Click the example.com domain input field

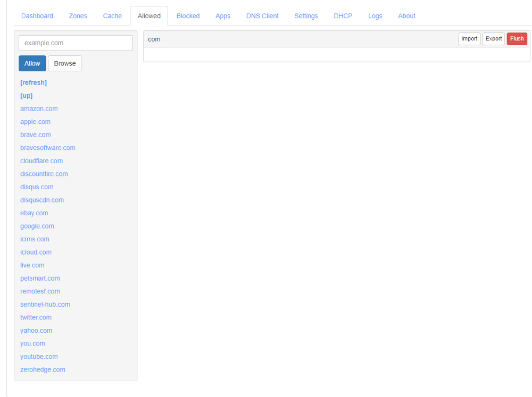[76, 43]
